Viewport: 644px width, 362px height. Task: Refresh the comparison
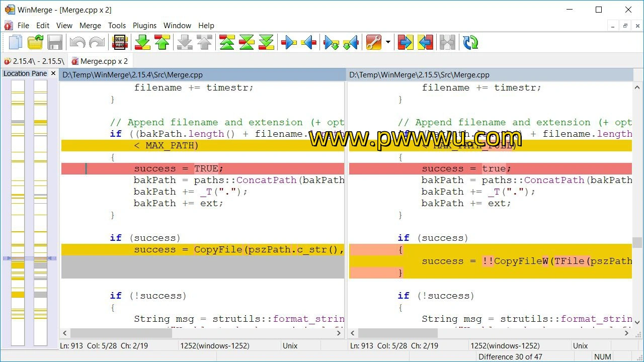[470, 42]
